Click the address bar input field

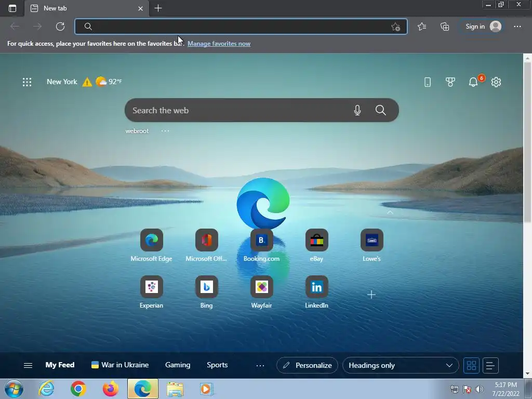click(x=241, y=26)
